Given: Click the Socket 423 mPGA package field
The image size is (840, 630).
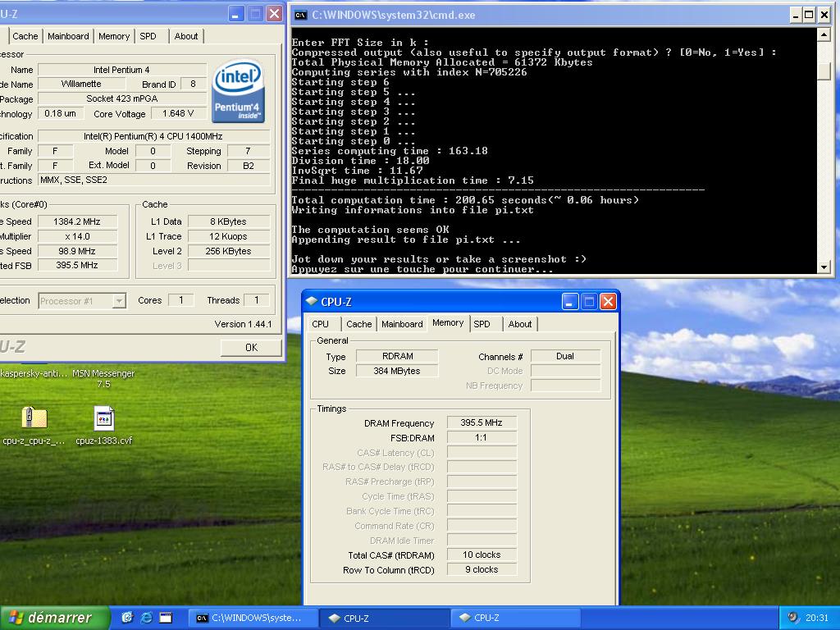Looking at the screenshot, I should [122, 98].
